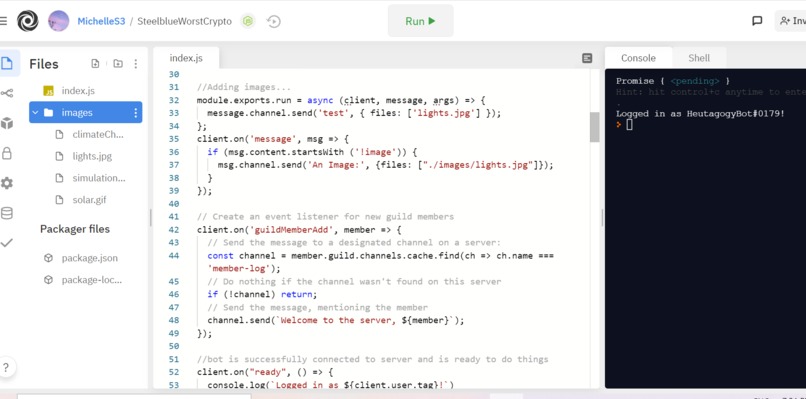Click line number 35 in gutter
806x399 pixels.
pyautogui.click(x=174, y=139)
